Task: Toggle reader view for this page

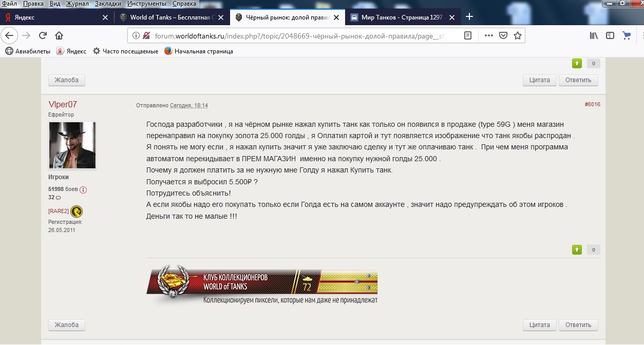Action: pyautogui.click(x=468, y=35)
